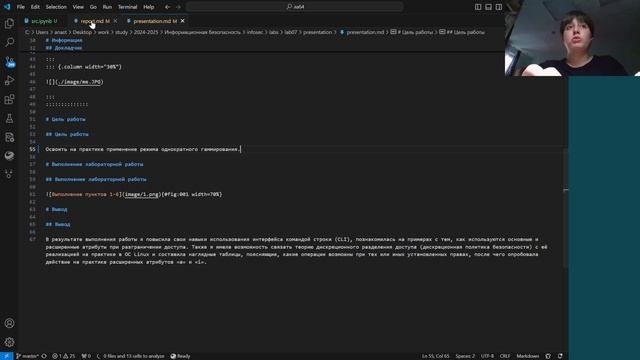Open the Selection menu
The image size is (640, 360).
[56, 7]
